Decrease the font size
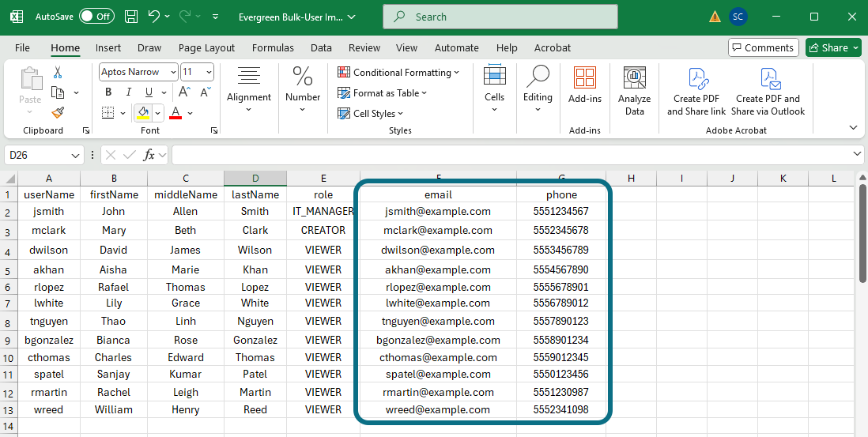This screenshot has height=437, width=868. click(206, 92)
